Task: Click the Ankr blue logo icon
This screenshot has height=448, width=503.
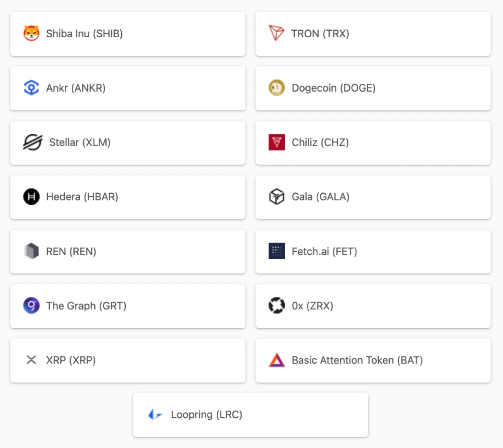Action: click(x=31, y=88)
